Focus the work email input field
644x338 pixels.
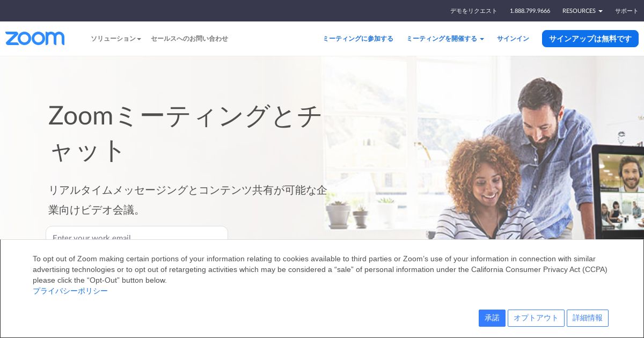coord(137,233)
